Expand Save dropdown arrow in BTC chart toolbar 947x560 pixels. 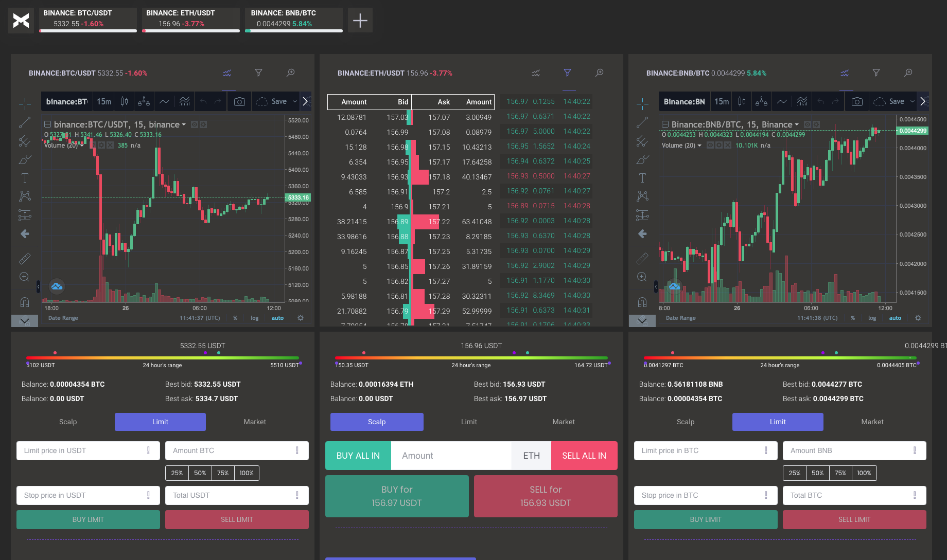click(x=295, y=101)
